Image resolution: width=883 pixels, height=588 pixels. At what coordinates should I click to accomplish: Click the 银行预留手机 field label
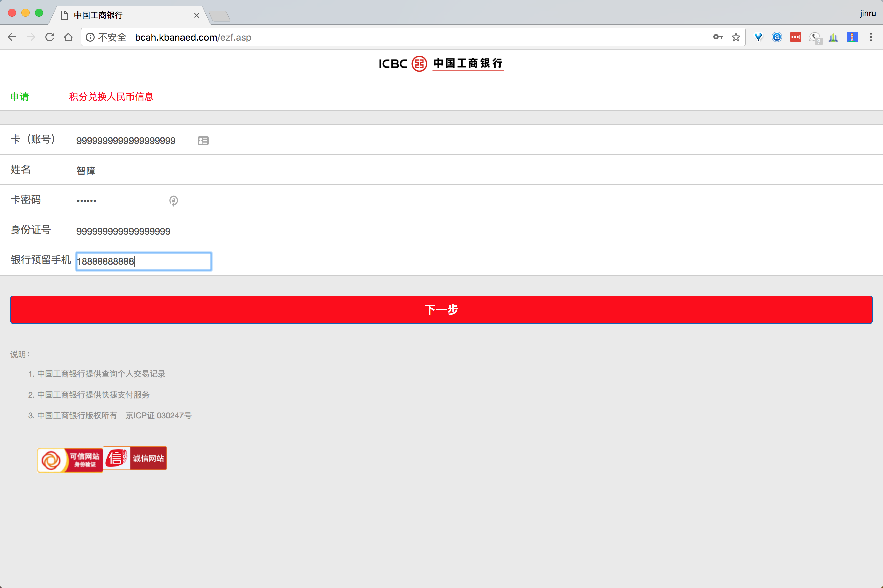click(x=41, y=260)
